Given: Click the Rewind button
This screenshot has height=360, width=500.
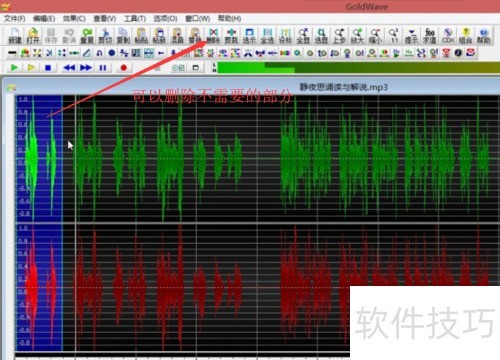Looking at the screenshot, I should 69,68.
